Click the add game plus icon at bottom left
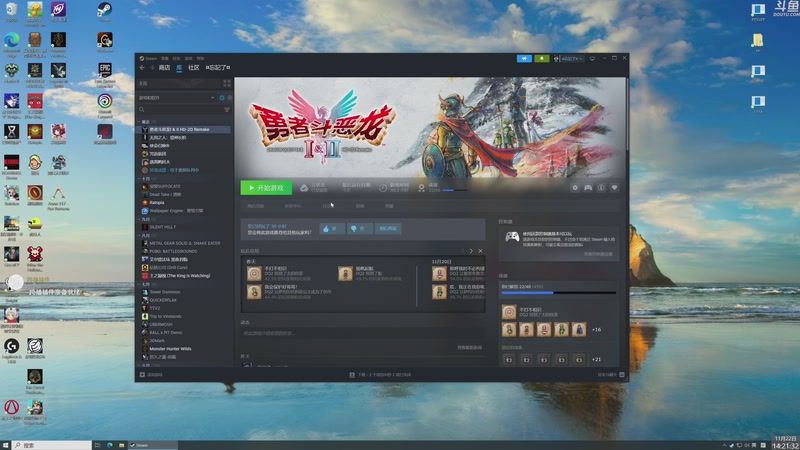 pyautogui.click(x=142, y=374)
